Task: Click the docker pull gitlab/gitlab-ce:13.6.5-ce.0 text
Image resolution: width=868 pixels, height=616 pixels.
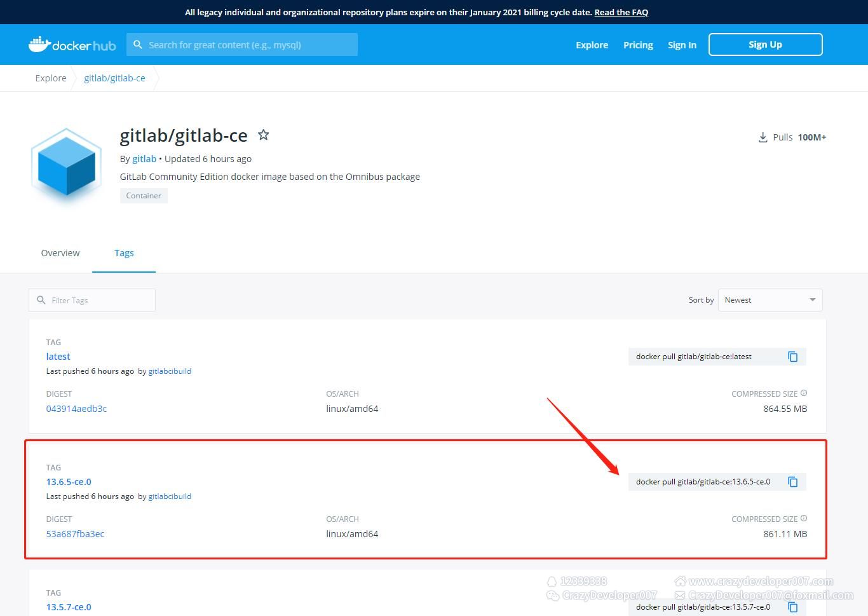Action: pyautogui.click(x=703, y=482)
